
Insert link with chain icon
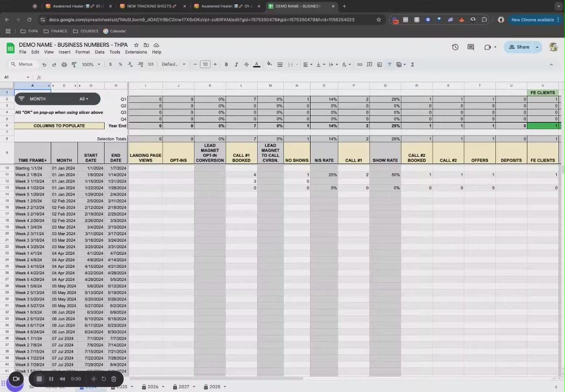point(360,64)
